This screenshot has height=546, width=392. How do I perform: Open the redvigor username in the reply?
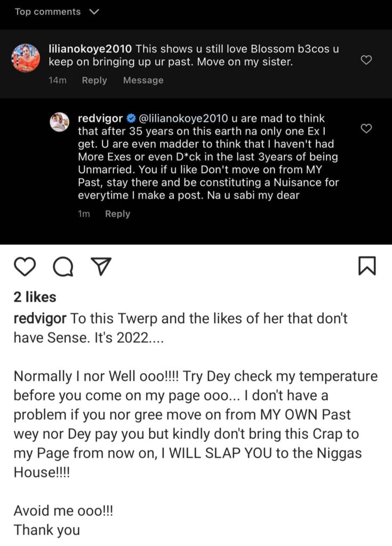100,118
